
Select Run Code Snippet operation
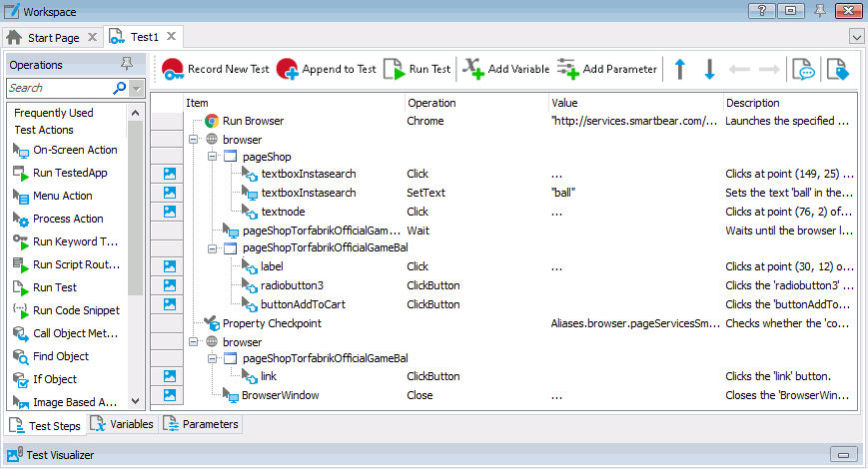coord(67,310)
